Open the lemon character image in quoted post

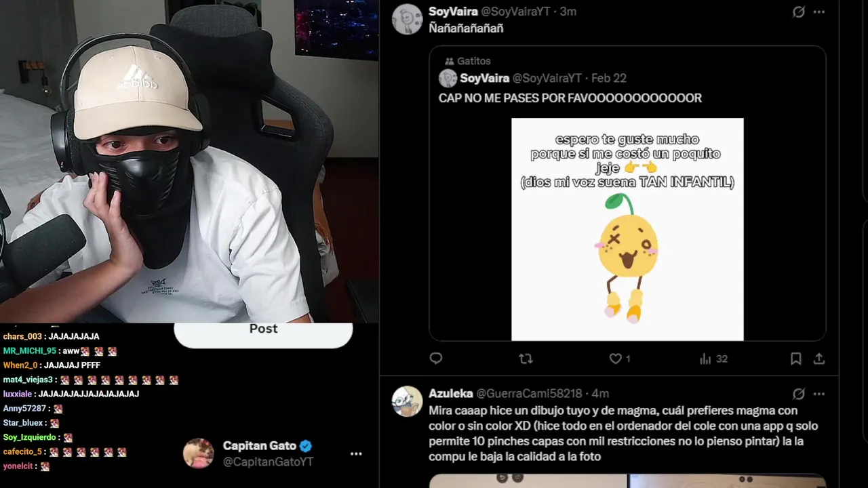tap(627, 229)
